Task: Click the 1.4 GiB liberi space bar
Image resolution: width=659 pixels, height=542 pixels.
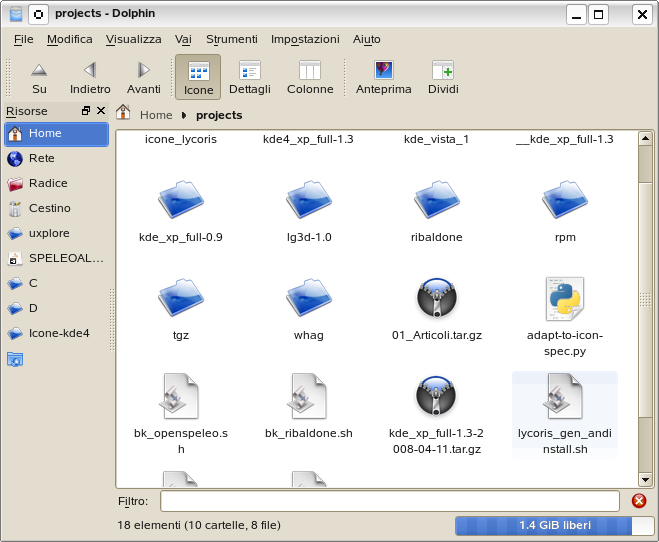Action: 554,525
